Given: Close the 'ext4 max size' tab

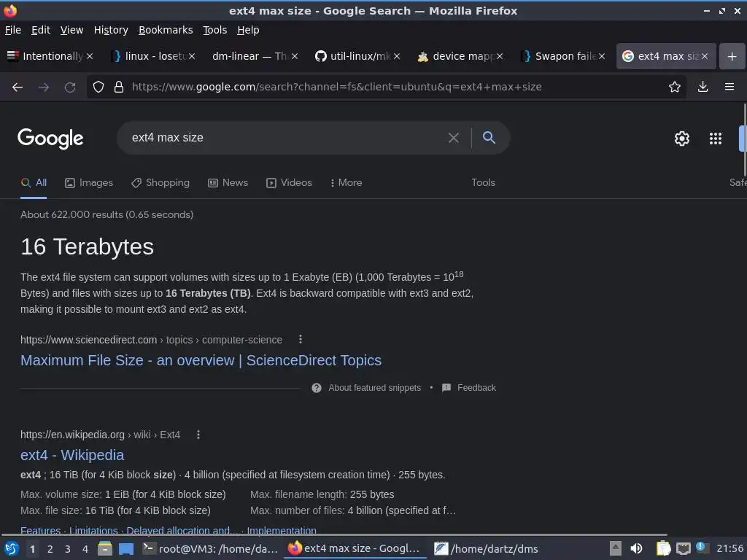Looking at the screenshot, I should tap(705, 56).
